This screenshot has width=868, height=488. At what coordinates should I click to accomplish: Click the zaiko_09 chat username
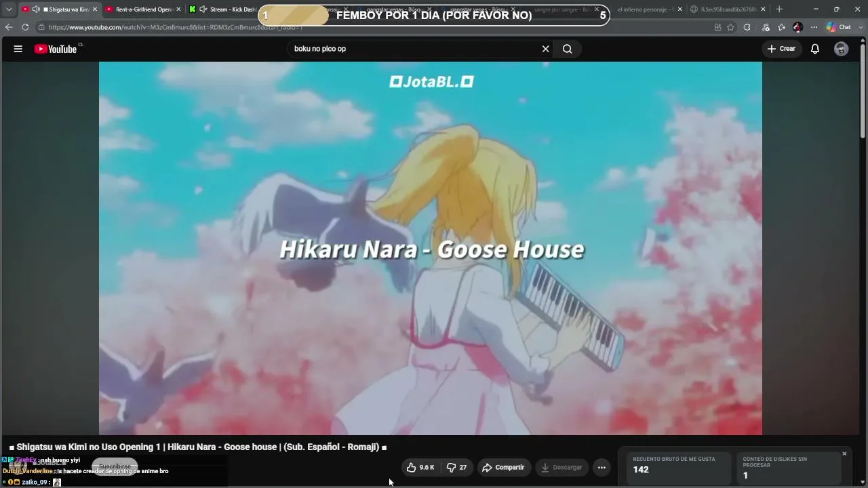point(35,482)
